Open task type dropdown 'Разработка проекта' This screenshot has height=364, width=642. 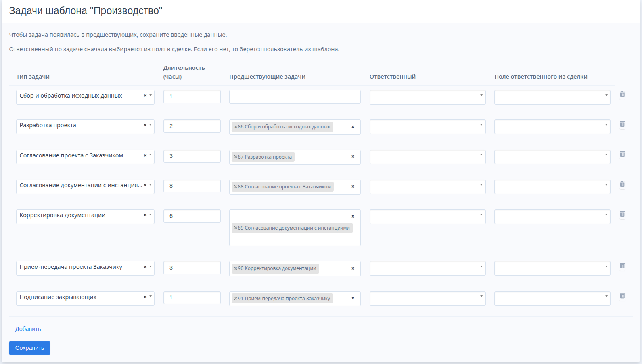[x=151, y=125]
